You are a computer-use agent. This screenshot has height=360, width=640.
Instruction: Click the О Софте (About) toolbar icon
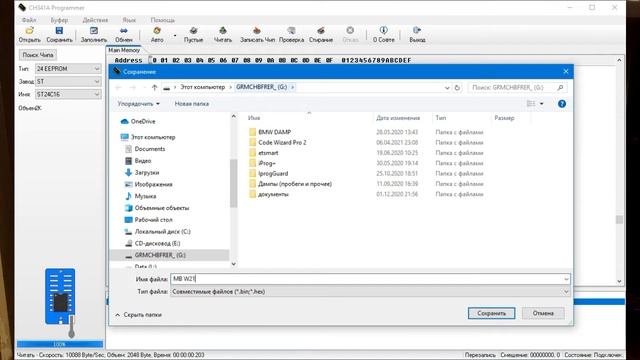pos(384,35)
